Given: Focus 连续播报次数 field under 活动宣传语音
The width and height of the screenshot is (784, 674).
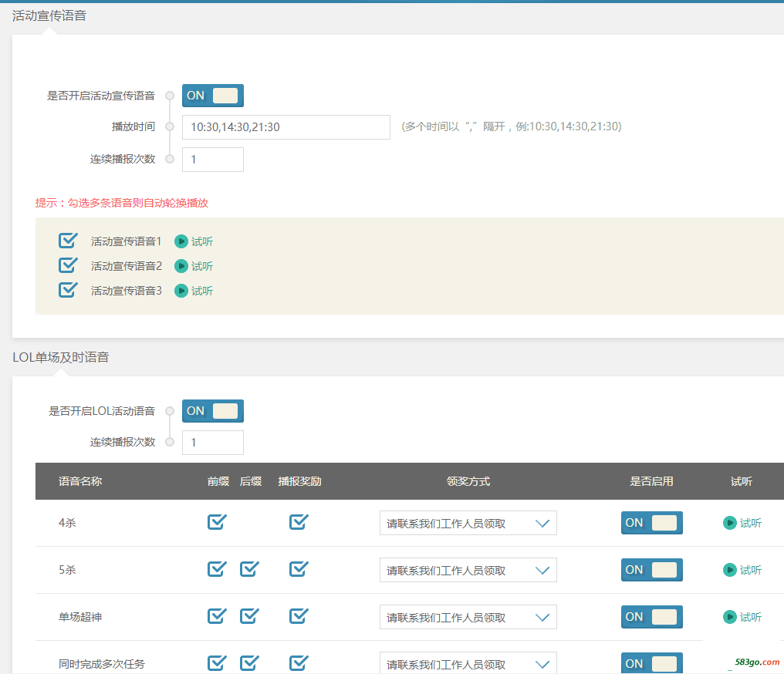Looking at the screenshot, I should tap(213, 160).
